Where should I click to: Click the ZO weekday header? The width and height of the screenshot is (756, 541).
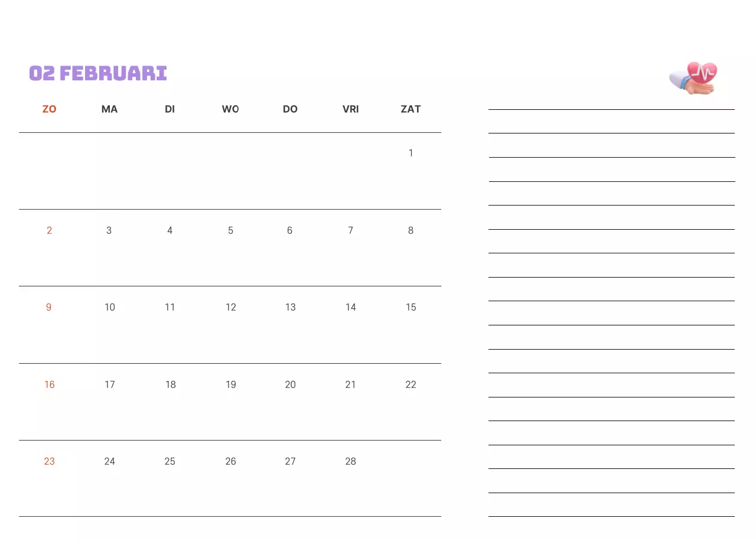point(50,109)
